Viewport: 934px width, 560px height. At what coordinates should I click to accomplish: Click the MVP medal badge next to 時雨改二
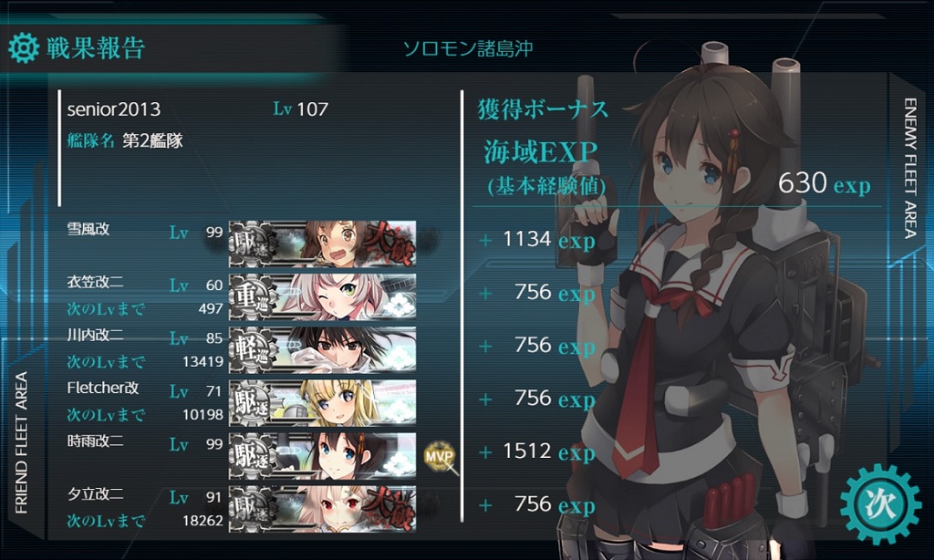point(440,457)
